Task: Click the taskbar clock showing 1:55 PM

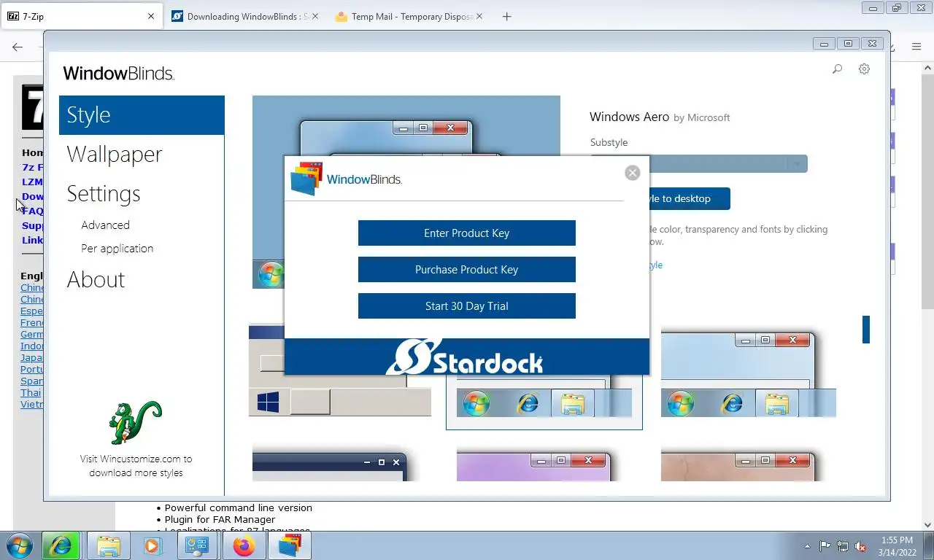Action: pyautogui.click(x=897, y=546)
